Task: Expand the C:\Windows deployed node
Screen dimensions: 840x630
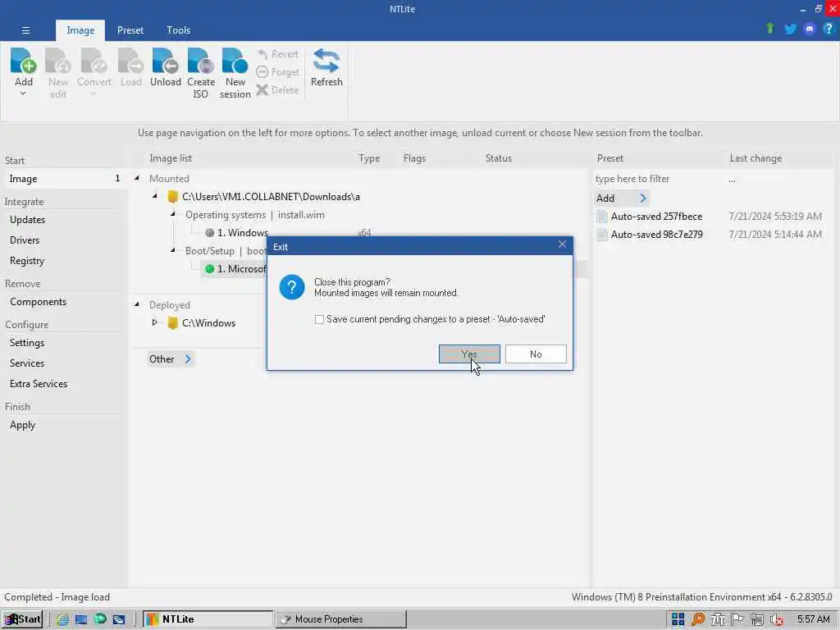Action: (x=155, y=322)
